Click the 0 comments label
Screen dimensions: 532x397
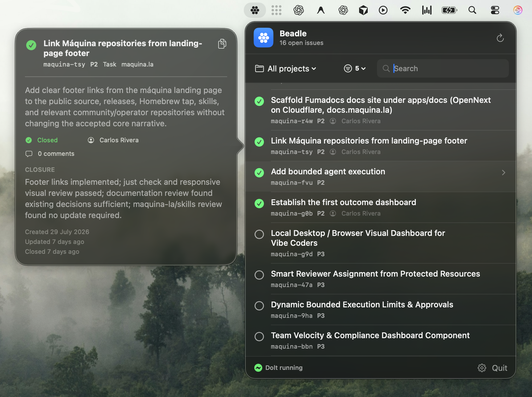pyautogui.click(x=56, y=154)
